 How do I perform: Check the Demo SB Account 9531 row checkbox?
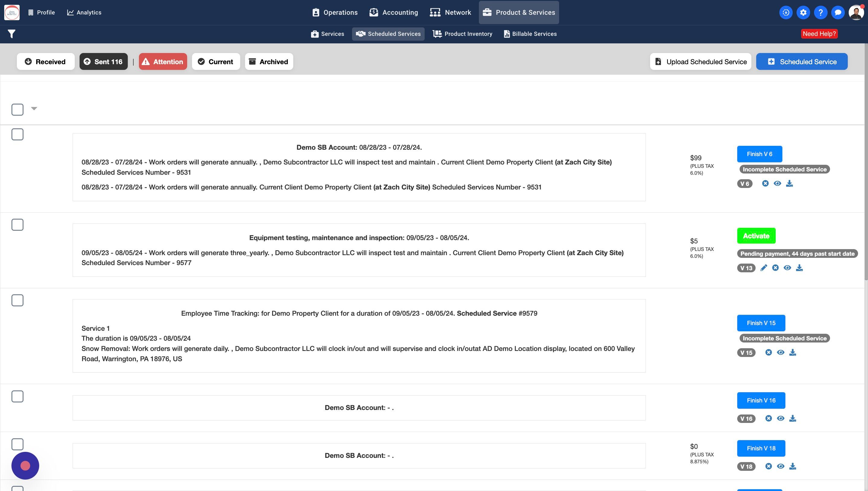[17, 134]
